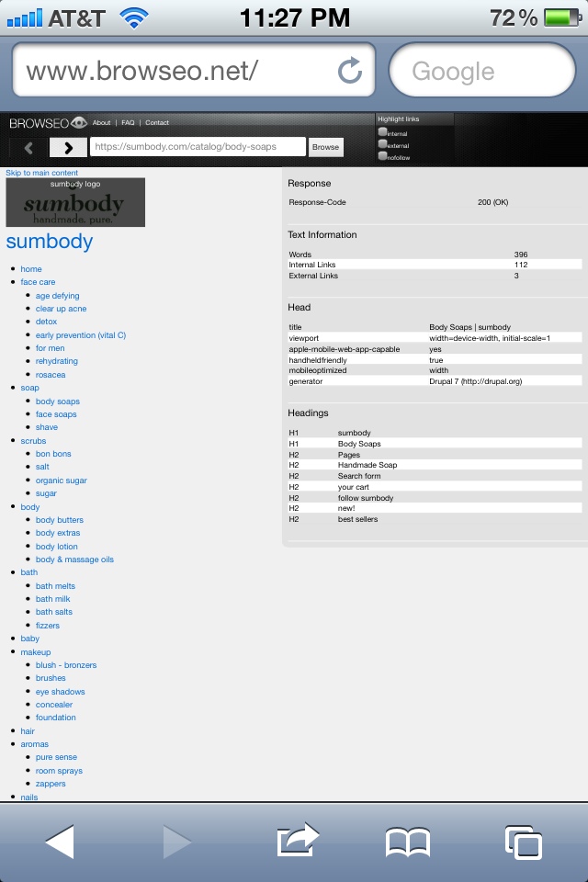Open the body lotion link
Image resolution: width=588 pixels, height=882 pixels.
pos(56,546)
